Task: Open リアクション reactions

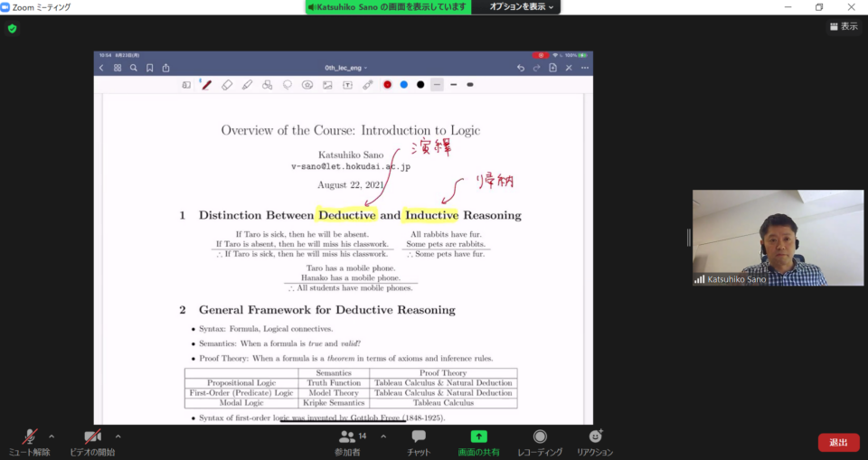Action: point(595,442)
